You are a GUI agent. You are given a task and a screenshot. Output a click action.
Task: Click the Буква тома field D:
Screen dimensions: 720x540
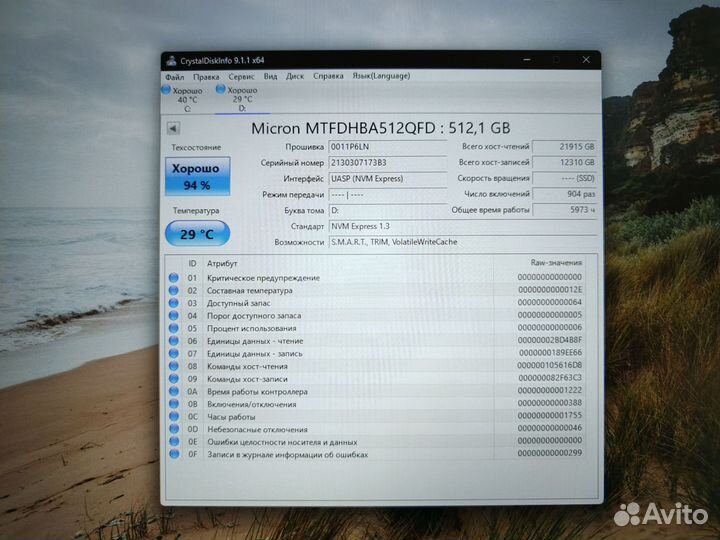pyautogui.click(x=388, y=210)
